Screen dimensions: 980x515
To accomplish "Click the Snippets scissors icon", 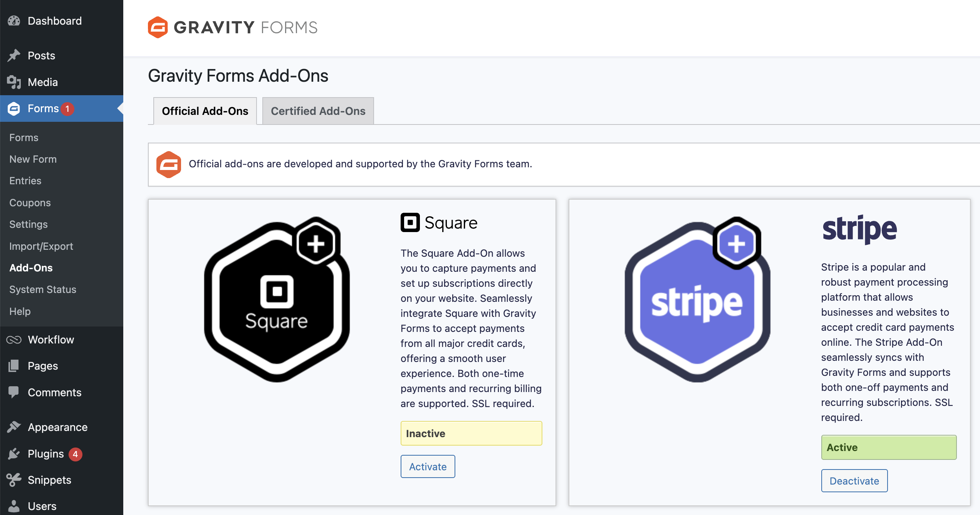I will point(14,480).
